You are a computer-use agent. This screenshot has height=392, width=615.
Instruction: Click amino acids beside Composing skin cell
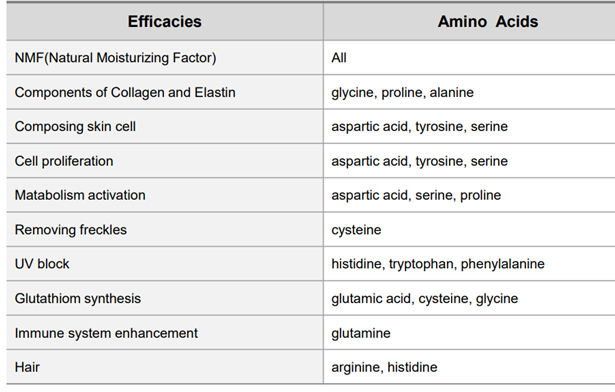click(x=469, y=126)
